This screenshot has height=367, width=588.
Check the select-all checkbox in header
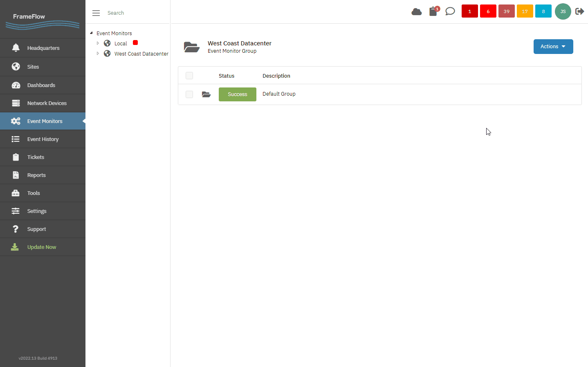click(x=189, y=76)
